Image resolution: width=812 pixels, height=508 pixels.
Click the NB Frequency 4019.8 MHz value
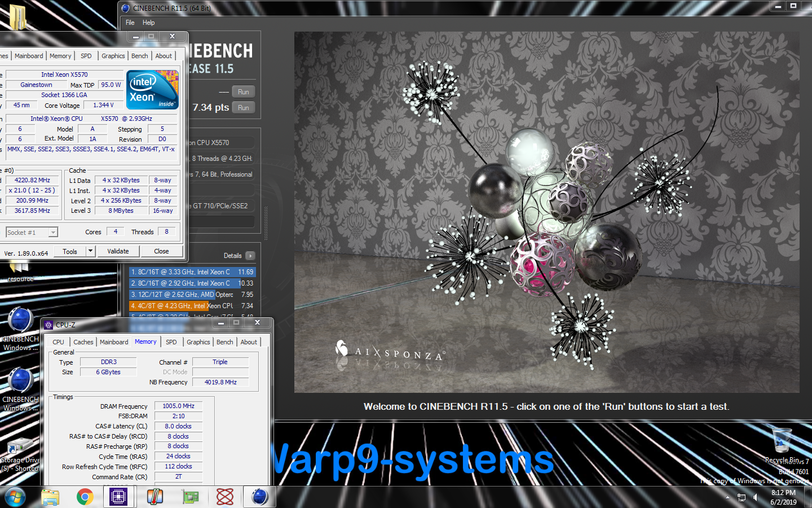[x=220, y=382]
